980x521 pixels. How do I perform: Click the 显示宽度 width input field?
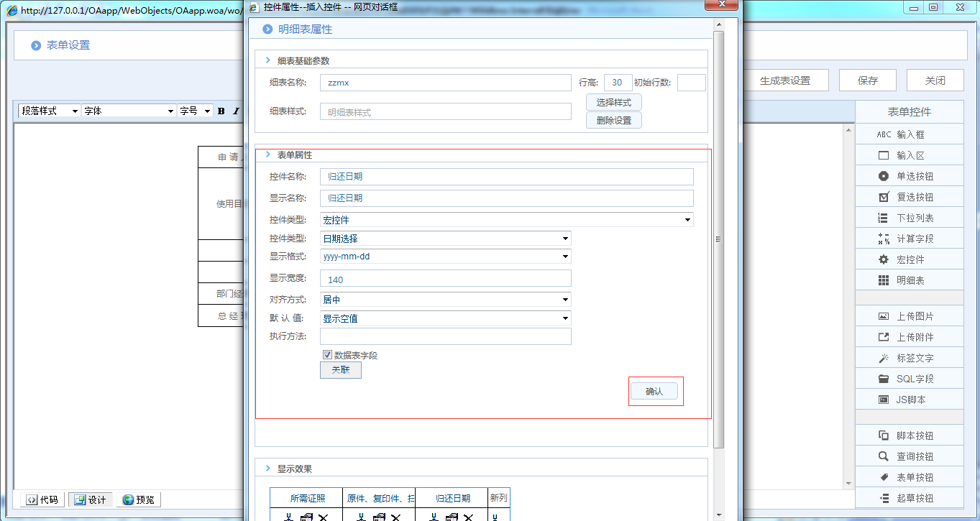coord(445,277)
